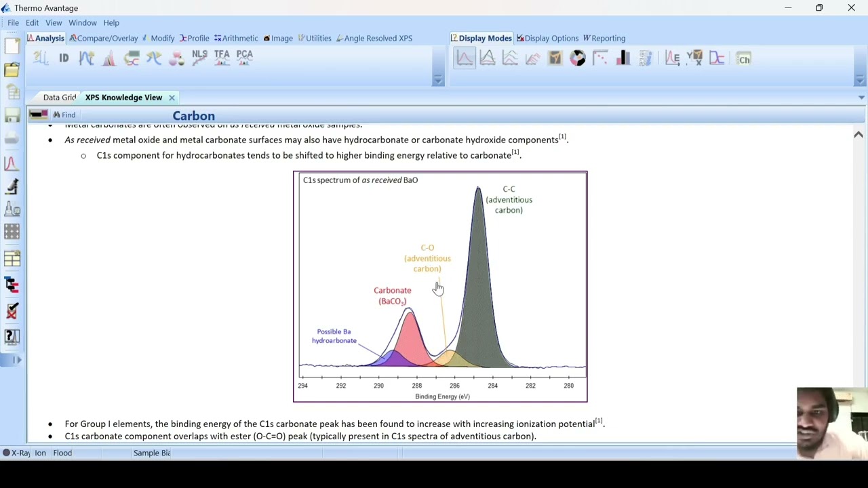The height and width of the screenshot is (488, 868).
Task: Click the Y/X axes swap icon
Action: pyautogui.click(x=694, y=58)
